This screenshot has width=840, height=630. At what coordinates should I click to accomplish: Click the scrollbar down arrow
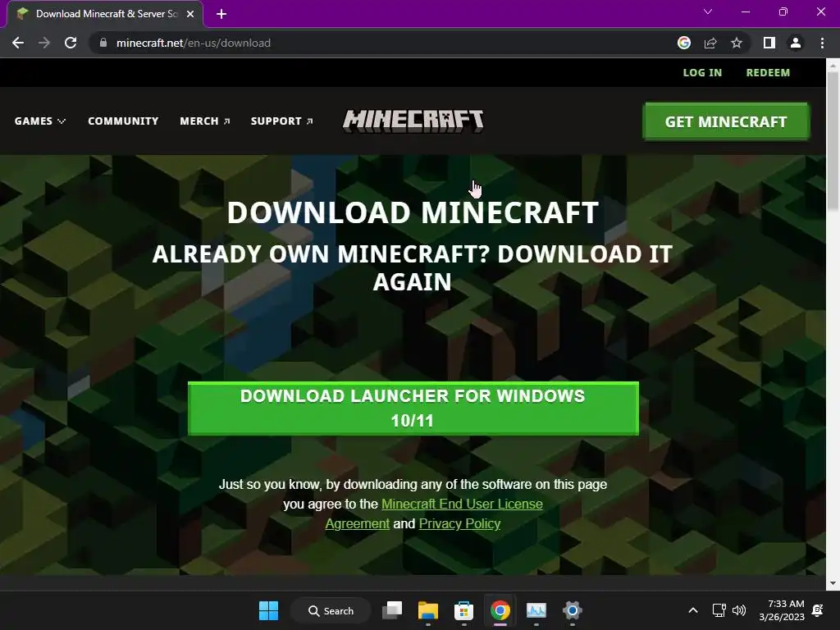coord(833,583)
